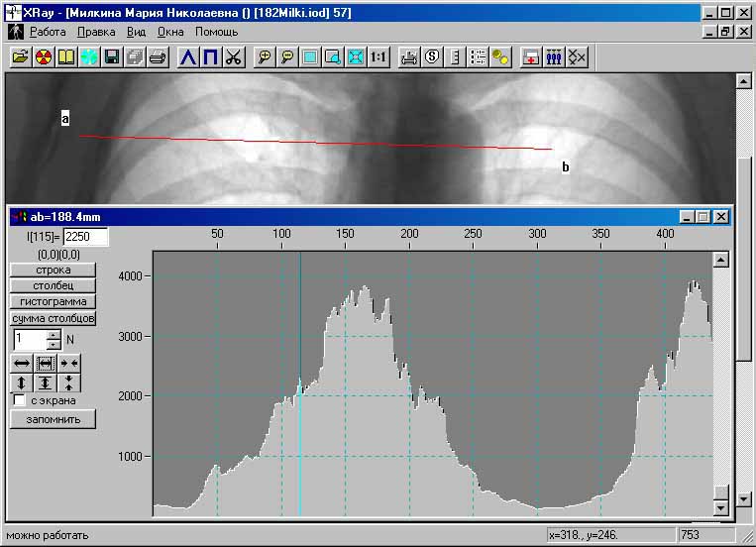Click the crossed arrows X icon at toolbar end
The width and height of the screenshot is (756, 547).
577,57
